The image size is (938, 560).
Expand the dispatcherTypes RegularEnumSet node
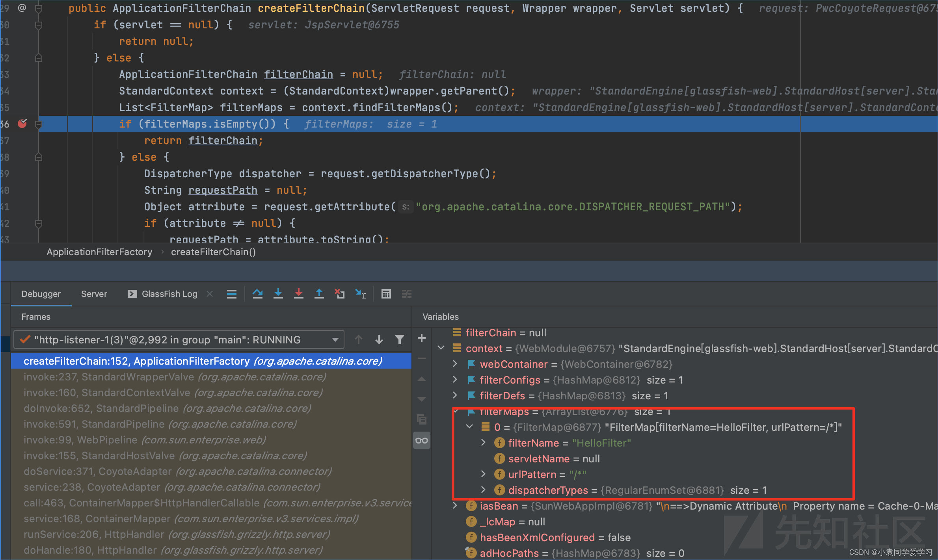pyautogui.click(x=484, y=490)
